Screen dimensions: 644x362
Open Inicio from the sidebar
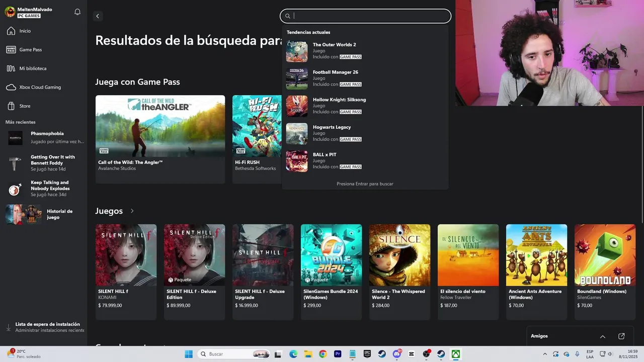[x=43, y=31]
